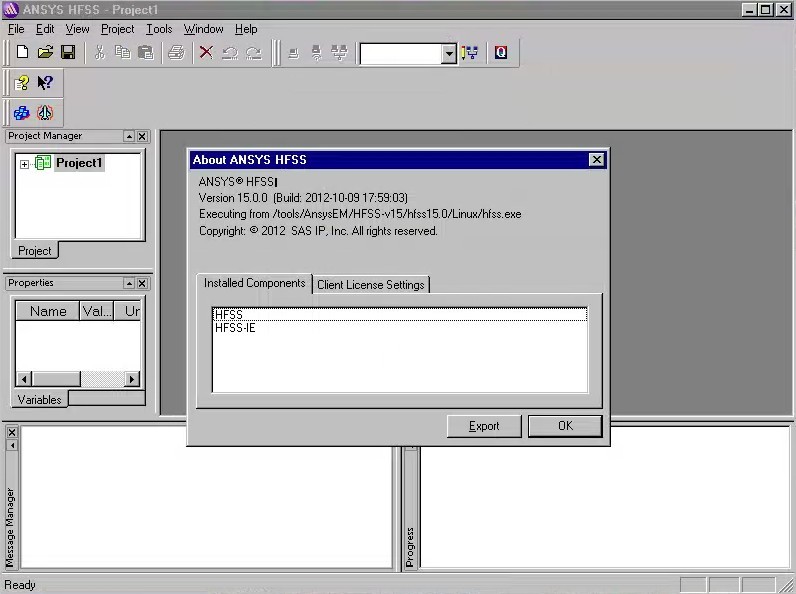This screenshot has width=796, height=594.
Task: Click the Validate icon in toolbar
Action: coord(293,52)
